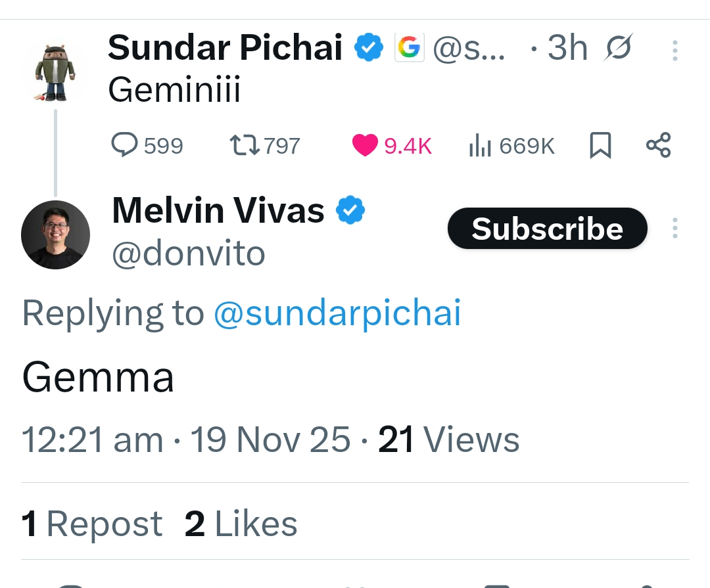
Task: Open Sundar Pichai's Android avatar profile picture
Action: click(x=55, y=72)
